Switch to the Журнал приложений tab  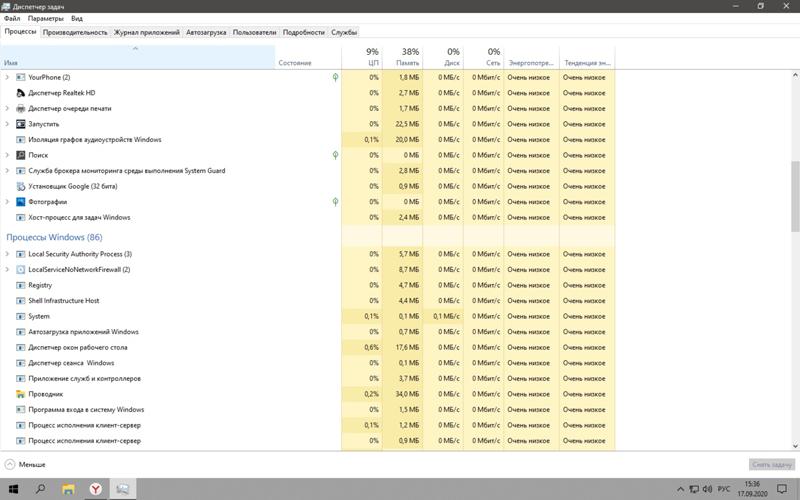(x=147, y=32)
